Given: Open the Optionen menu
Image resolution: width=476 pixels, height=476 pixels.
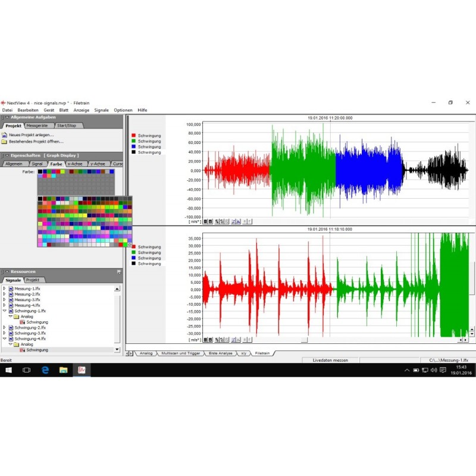Looking at the screenshot, I should 123,110.
